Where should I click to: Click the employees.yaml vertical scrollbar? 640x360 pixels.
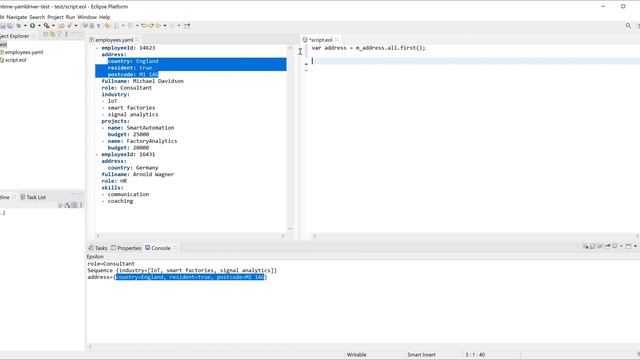tap(290, 139)
